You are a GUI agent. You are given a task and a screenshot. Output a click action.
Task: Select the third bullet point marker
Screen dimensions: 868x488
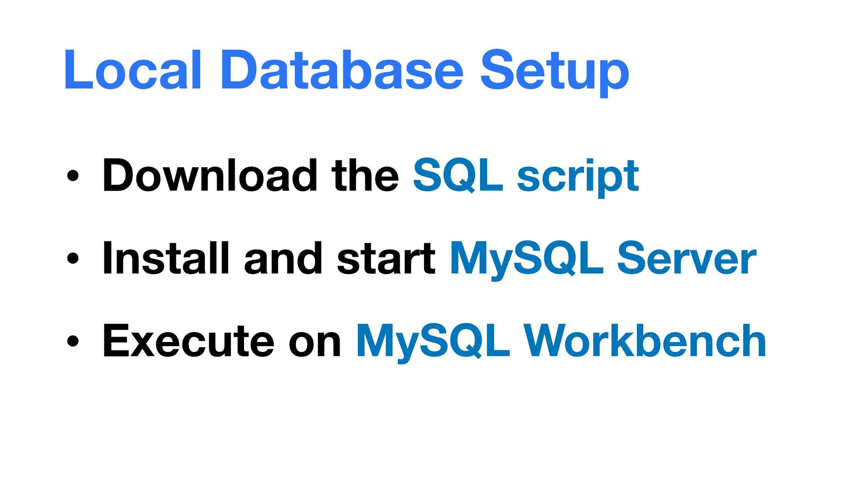tap(73, 342)
